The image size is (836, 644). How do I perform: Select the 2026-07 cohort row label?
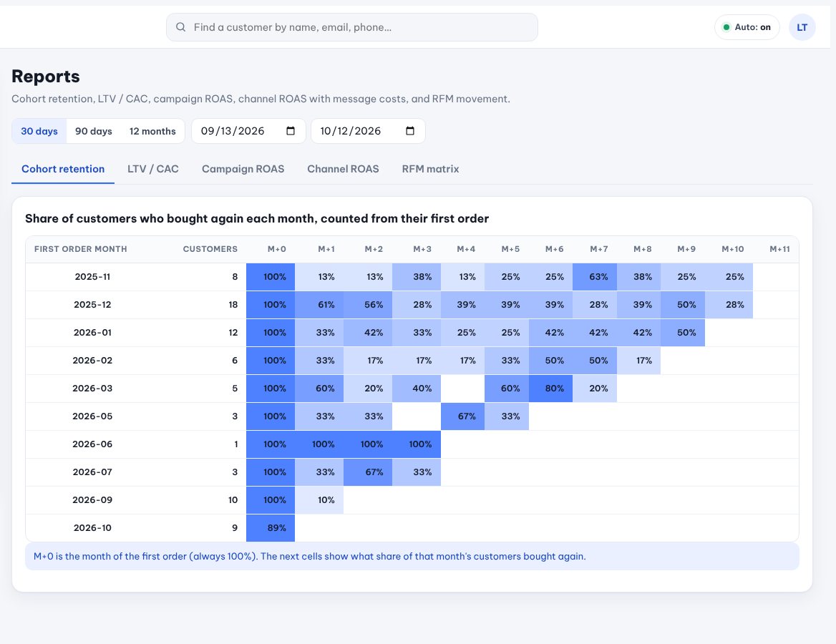92,472
